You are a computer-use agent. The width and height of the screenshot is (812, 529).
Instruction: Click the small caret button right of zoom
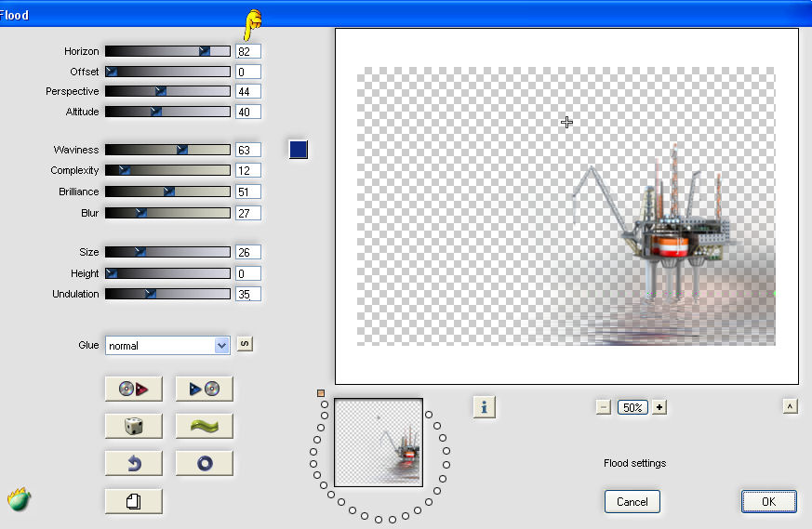790,406
